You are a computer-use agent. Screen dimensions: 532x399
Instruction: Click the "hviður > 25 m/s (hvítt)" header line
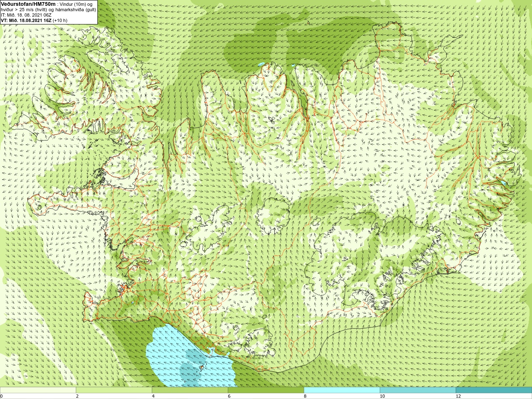click(48, 9)
